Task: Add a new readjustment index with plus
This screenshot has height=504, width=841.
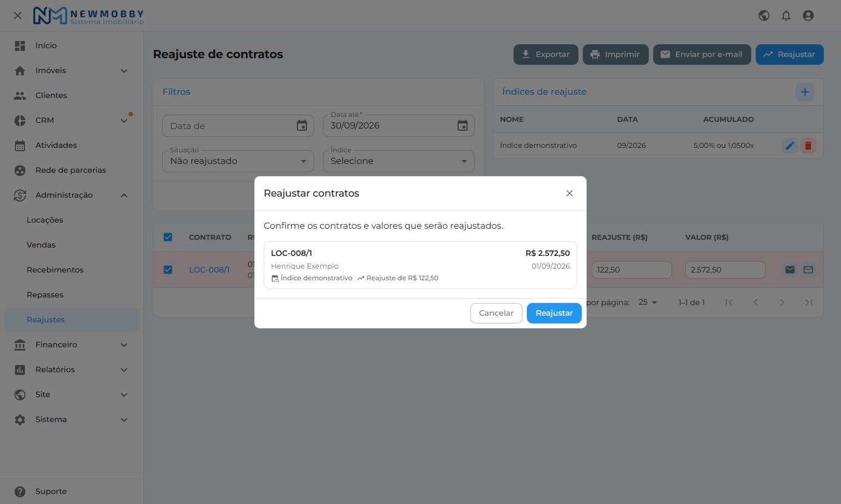Action: [805, 92]
